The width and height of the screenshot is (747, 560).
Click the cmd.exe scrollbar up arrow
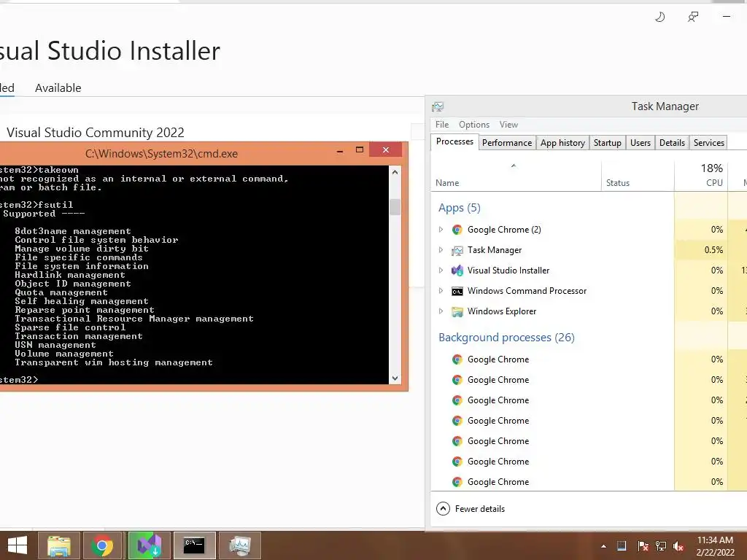pos(395,172)
